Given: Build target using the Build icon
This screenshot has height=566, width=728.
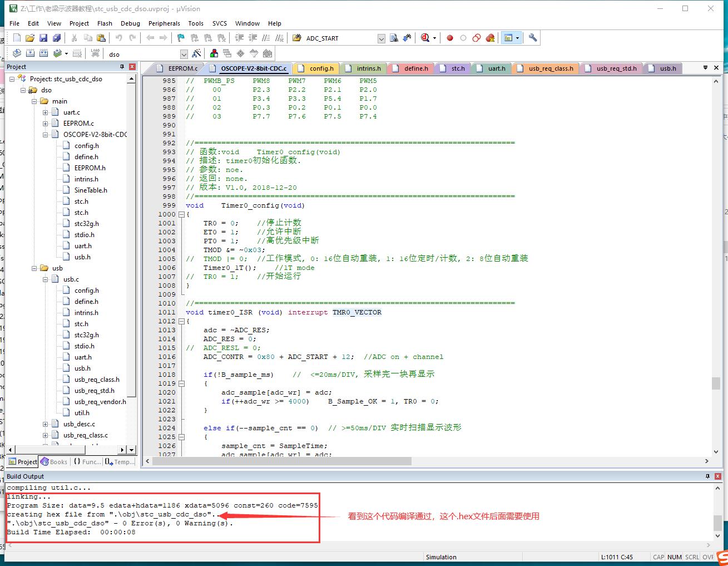Looking at the screenshot, I should pyautogui.click(x=30, y=53).
